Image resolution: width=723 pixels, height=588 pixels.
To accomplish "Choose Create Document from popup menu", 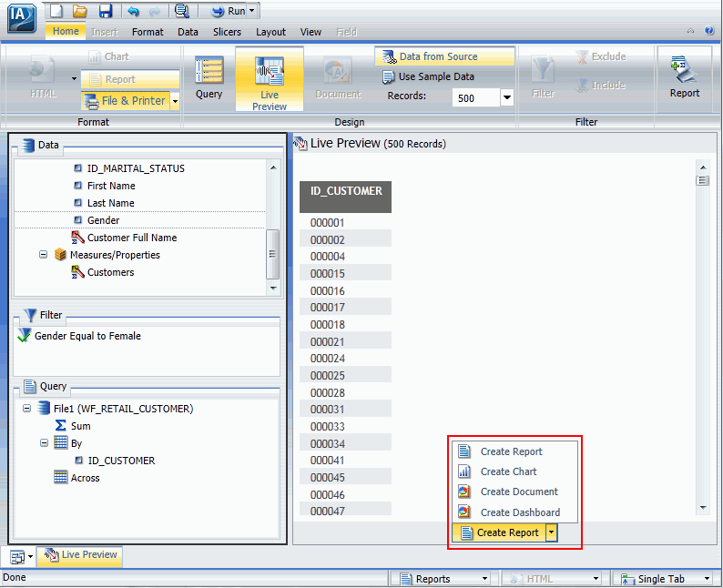I will tap(514, 492).
